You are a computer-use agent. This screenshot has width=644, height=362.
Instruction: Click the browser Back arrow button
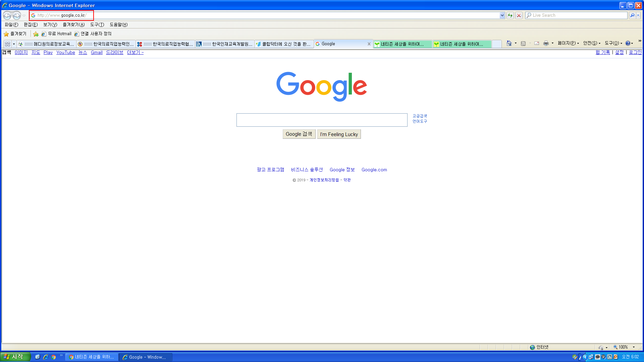7,15
